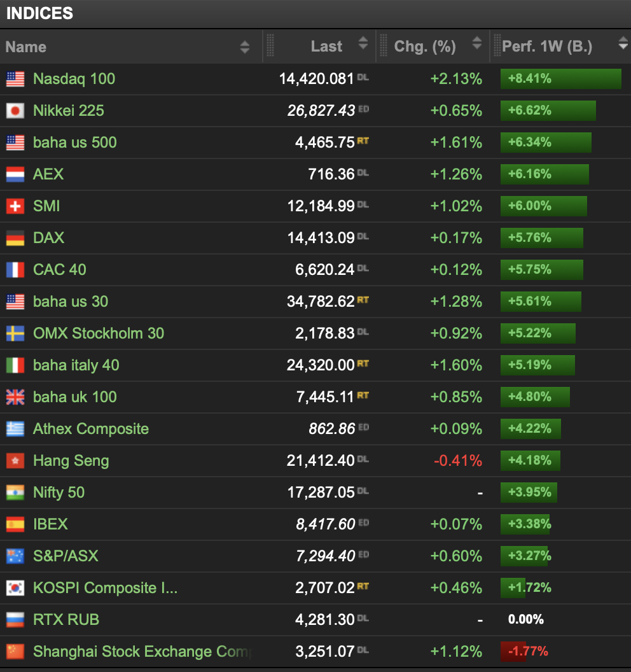Open the IBEX index link

click(50, 524)
